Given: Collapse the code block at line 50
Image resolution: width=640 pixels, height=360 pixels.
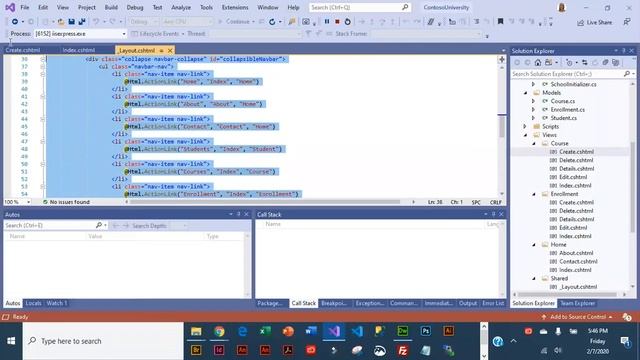Looking at the screenshot, I should tap(42, 164).
